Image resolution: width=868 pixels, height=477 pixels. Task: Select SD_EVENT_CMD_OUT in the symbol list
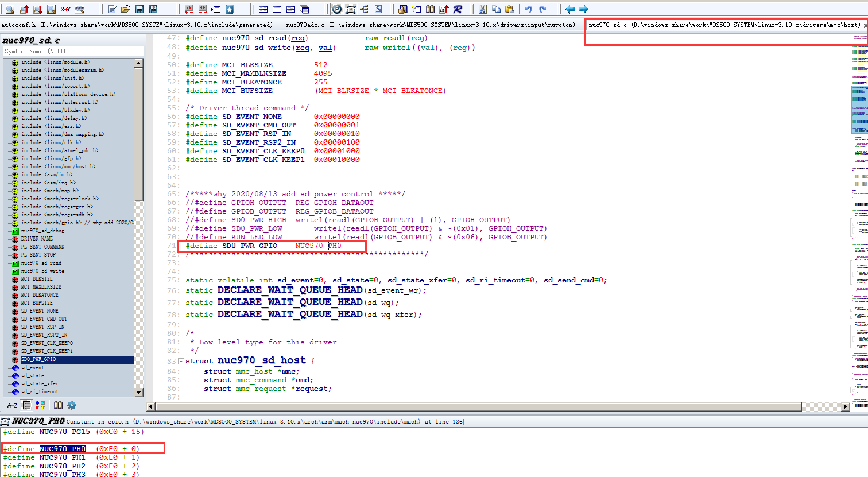pyautogui.click(x=44, y=319)
